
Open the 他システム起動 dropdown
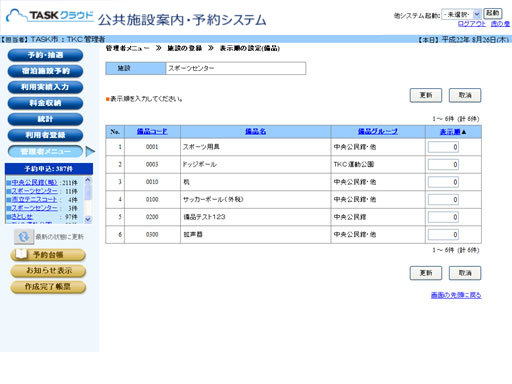pyautogui.click(x=461, y=14)
